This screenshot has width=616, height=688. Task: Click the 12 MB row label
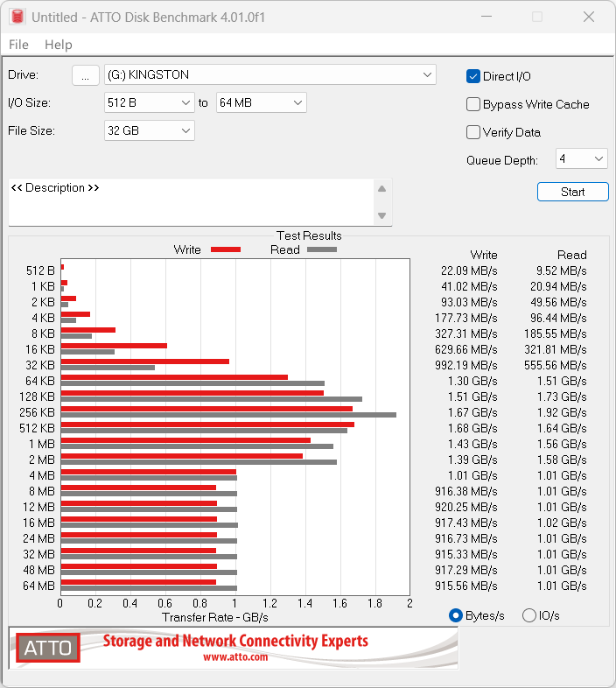38,507
